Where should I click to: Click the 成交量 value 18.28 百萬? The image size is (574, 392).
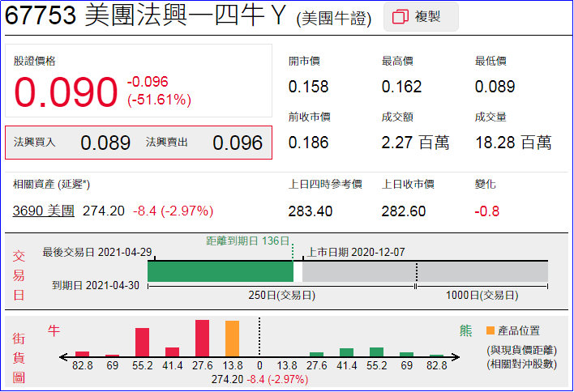pos(513,143)
